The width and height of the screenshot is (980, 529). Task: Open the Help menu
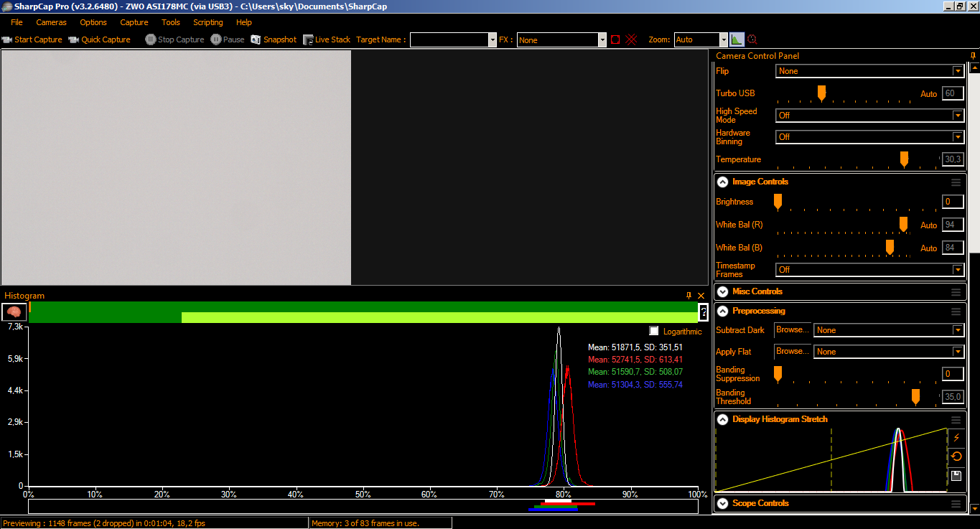pyautogui.click(x=244, y=22)
